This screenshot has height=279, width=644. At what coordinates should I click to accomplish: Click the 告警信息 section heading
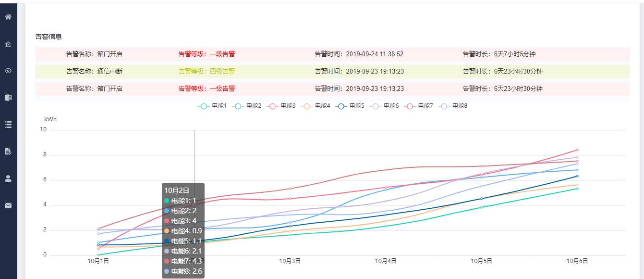pyautogui.click(x=49, y=37)
